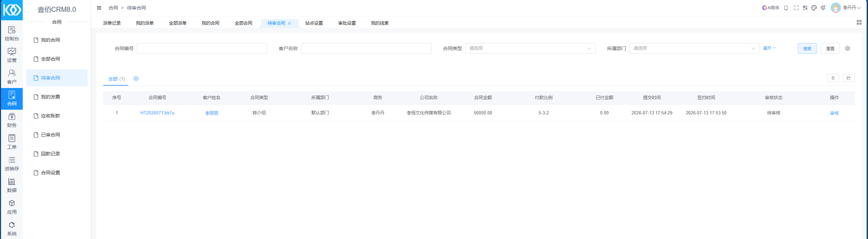Screen dimensions: 868x239
Task: Switch to the 派单记录 tab
Action: (112, 23)
